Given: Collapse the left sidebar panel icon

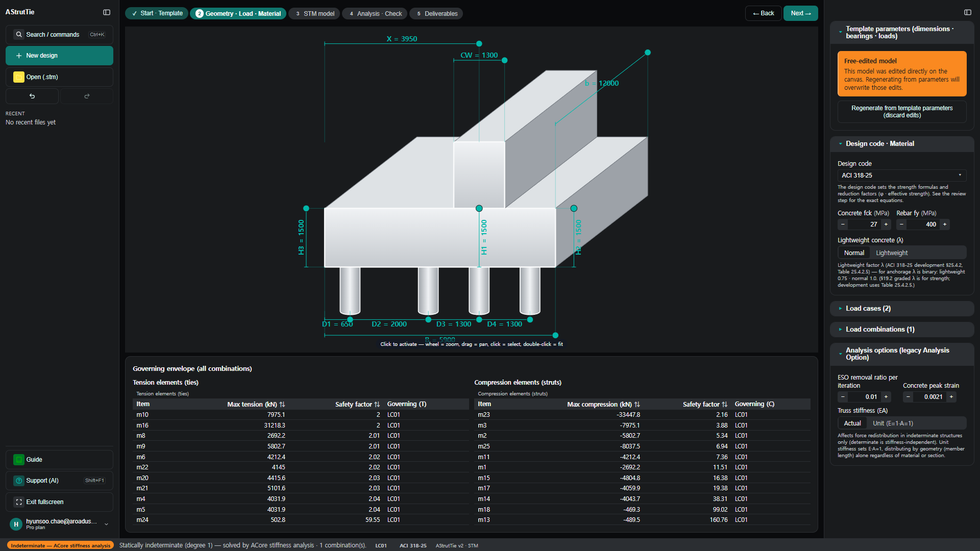Looking at the screenshot, I should pyautogui.click(x=107, y=12).
